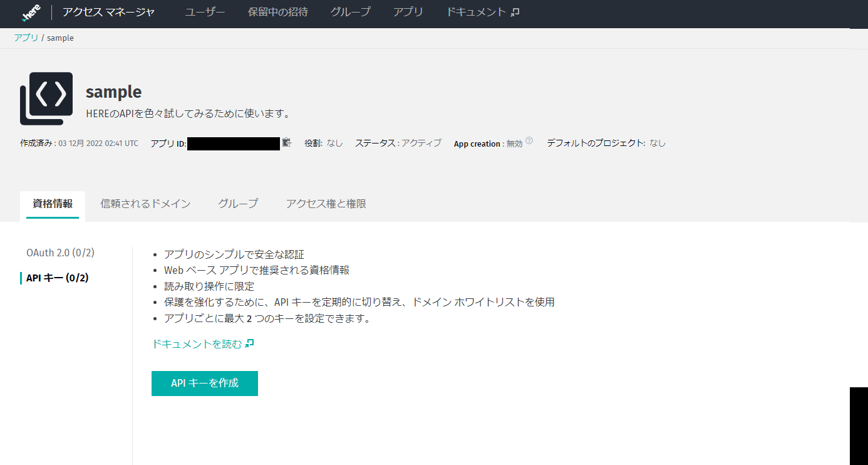Image resolution: width=868 pixels, height=465 pixels.
Task: Switch to the グループ tab below the app header
Action: pos(238,204)
